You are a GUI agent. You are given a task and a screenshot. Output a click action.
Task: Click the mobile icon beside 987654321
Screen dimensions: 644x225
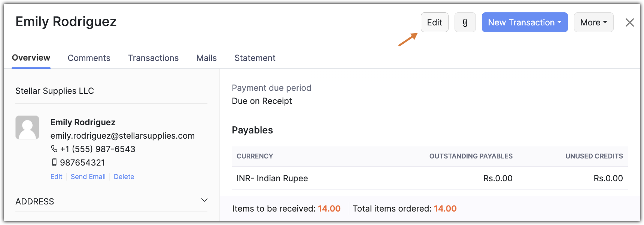click(x=54, y=162)
